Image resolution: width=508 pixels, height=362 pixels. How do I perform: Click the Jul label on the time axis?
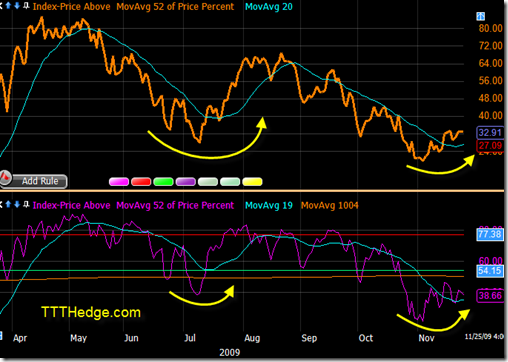pyautogui.click(x=190, y=338)
